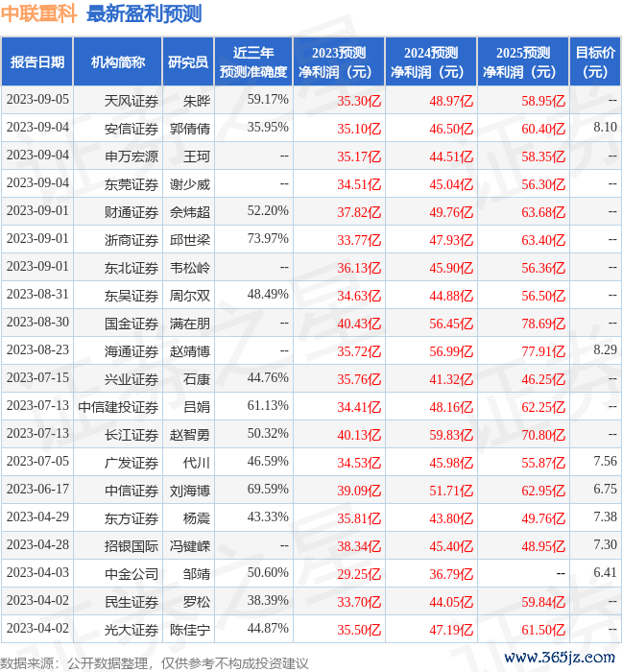
Task: Click the 报告日期 column header
Action: pyautogui.click(x=37, y=62)
